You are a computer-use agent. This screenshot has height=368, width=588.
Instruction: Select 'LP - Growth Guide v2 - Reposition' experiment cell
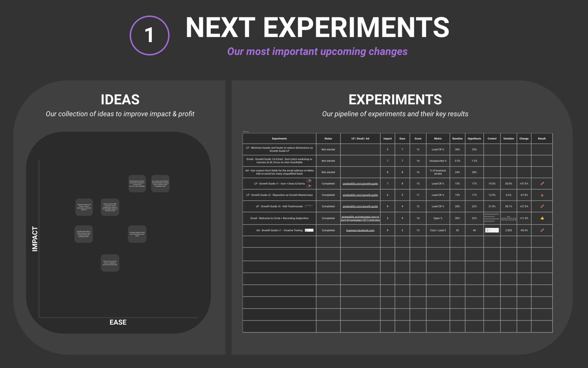[x=279, y=195]
